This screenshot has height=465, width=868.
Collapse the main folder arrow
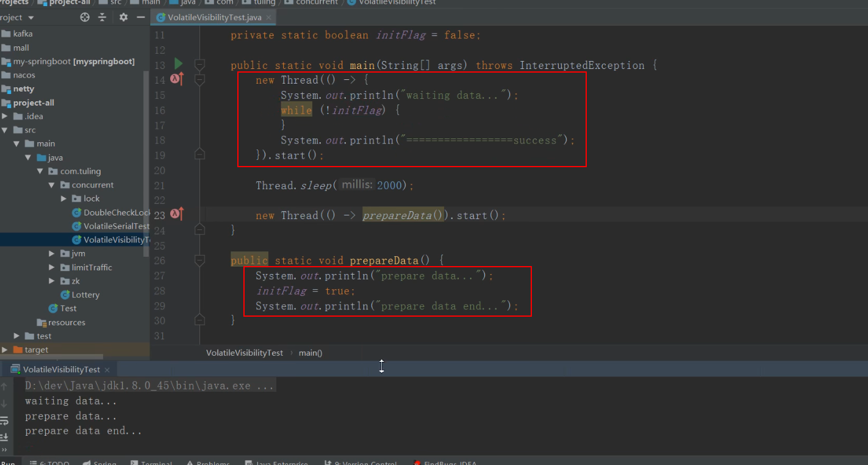pyautogui.click(x=16, y=144)
